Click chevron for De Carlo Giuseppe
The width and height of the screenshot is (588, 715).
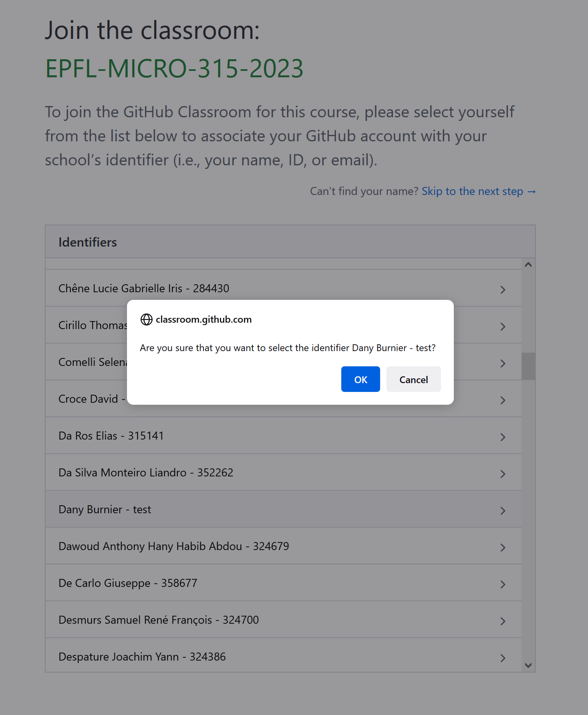tap(503, 584)
